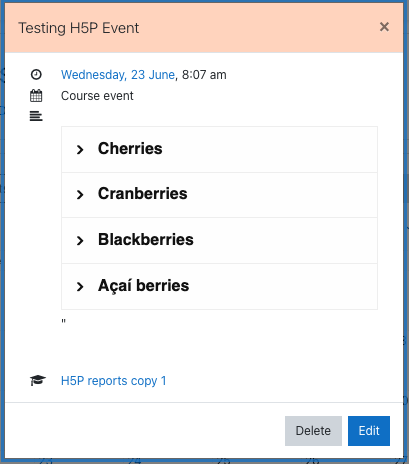Screen dimensions: 409x464
Task: Open the Wednesday, 23 June date link
Action: point(118,75)
